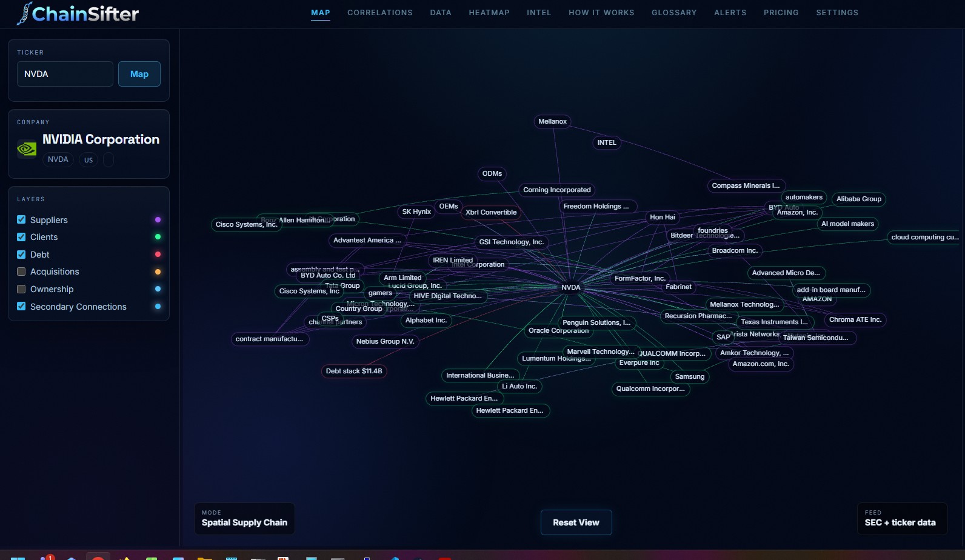Select the Nebius Group N.V. node

386,341
